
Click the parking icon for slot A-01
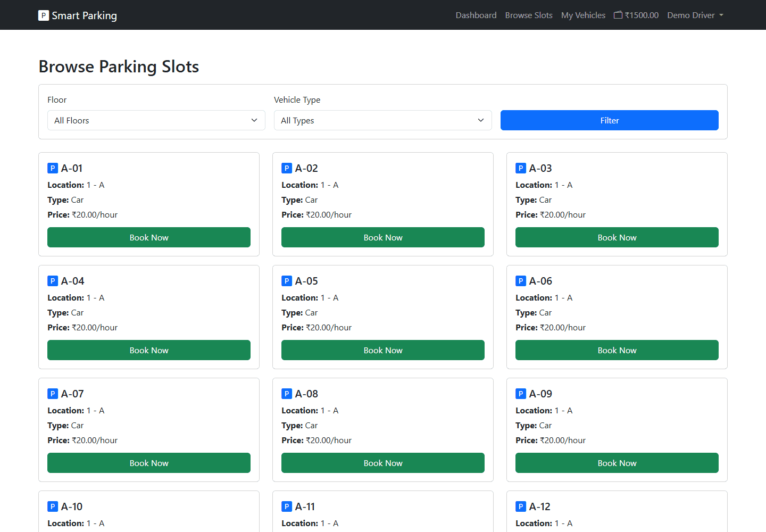point(53,168)
